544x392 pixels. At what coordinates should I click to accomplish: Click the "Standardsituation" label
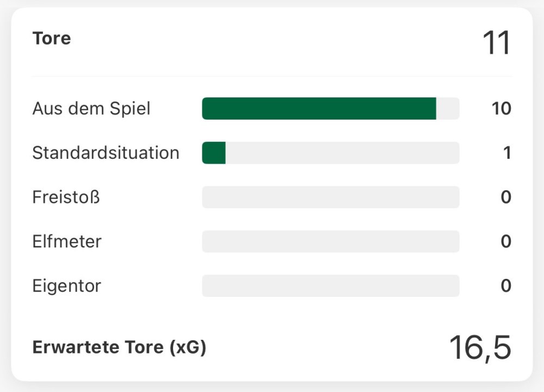click(106, 153)
